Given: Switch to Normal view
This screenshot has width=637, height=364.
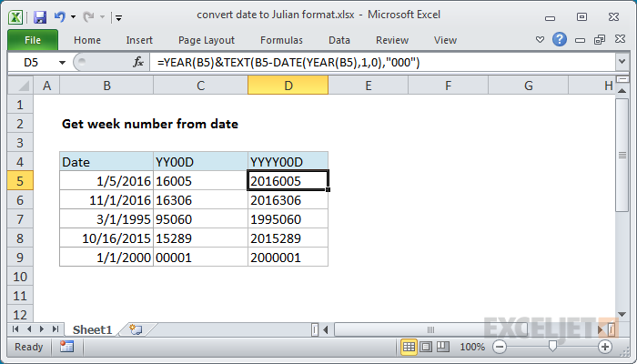Looking at the screenshot, I should pyautogui.click(x=409, y=347).
